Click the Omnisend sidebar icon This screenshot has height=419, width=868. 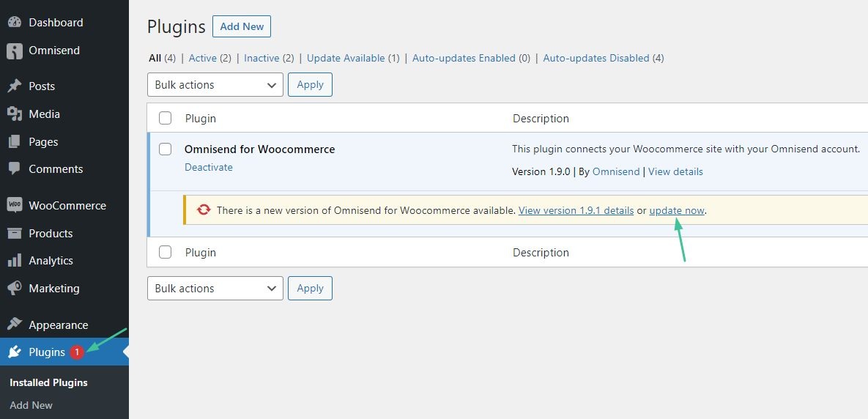(x=15, y=51)
